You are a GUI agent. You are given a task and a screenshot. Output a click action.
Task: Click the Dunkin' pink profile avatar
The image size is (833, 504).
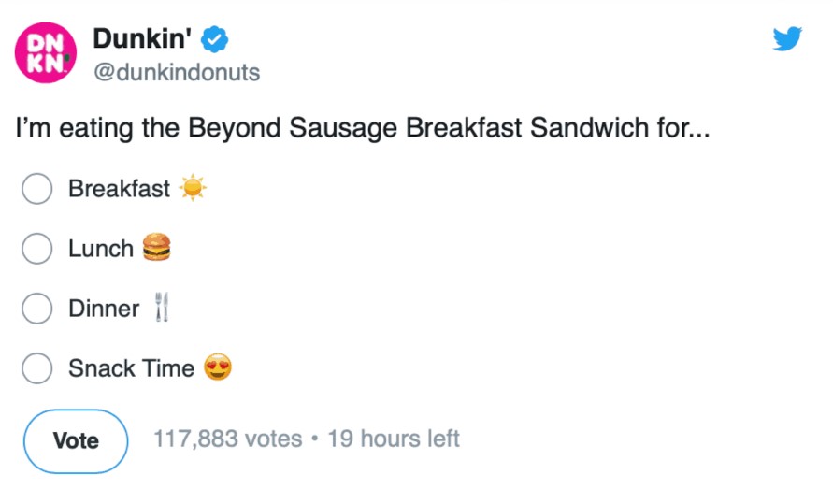pyautogui.click(x=46, y=53)
